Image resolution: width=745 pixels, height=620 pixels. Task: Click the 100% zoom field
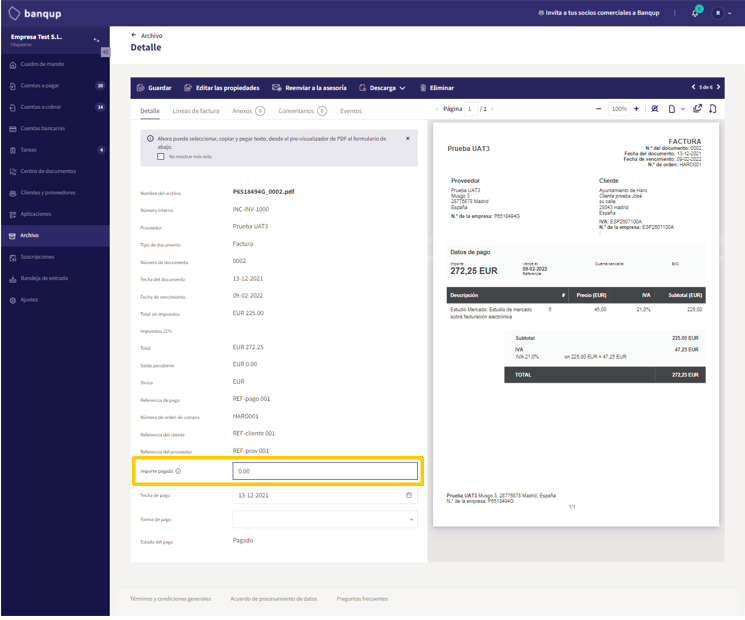(620, 109)
